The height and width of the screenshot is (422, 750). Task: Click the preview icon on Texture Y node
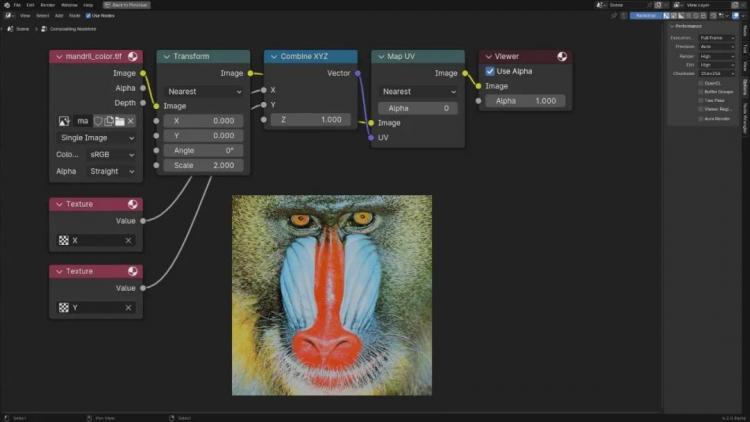tap(132, 271)
